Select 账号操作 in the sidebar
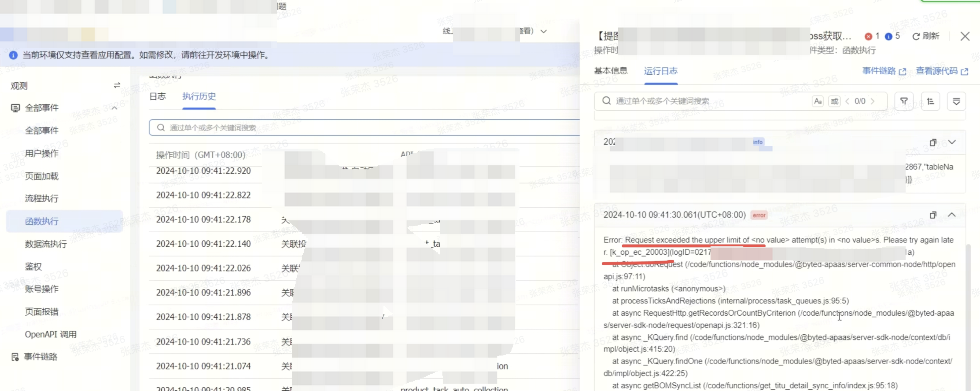This screenshot has width=980, height=391. pyautogui.click(x=42, y=289)
